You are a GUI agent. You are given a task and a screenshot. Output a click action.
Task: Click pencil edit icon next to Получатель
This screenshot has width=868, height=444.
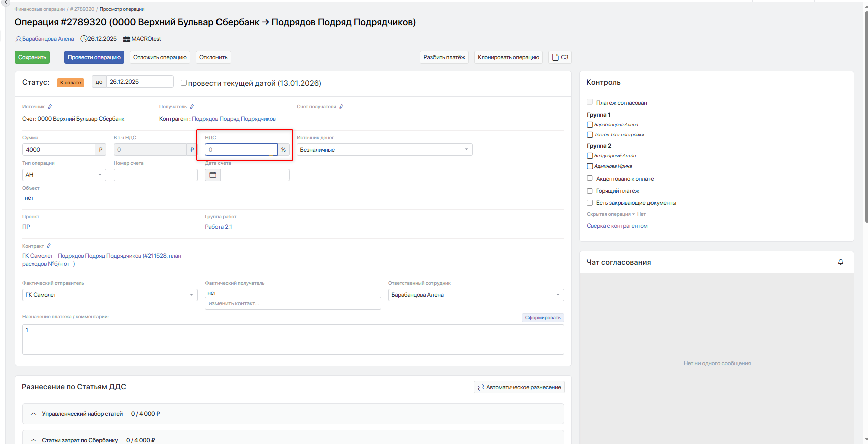coord(192,107)
